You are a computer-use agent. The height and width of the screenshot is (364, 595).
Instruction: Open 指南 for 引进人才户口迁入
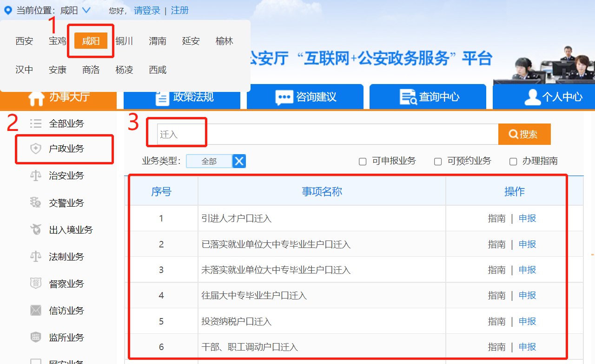[496, 218]
